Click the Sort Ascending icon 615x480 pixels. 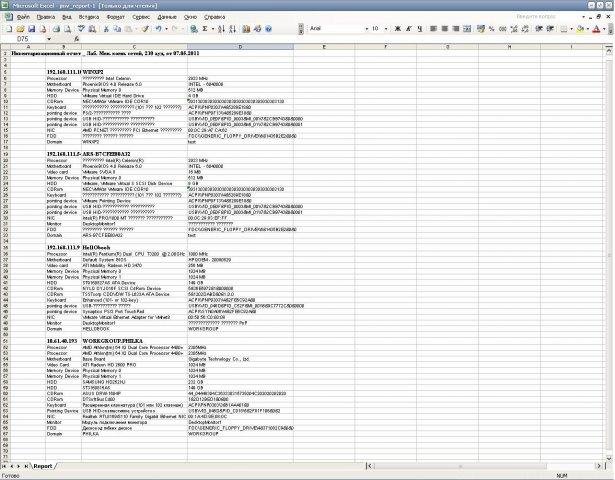pyautogui.click(x=221, y=29)
